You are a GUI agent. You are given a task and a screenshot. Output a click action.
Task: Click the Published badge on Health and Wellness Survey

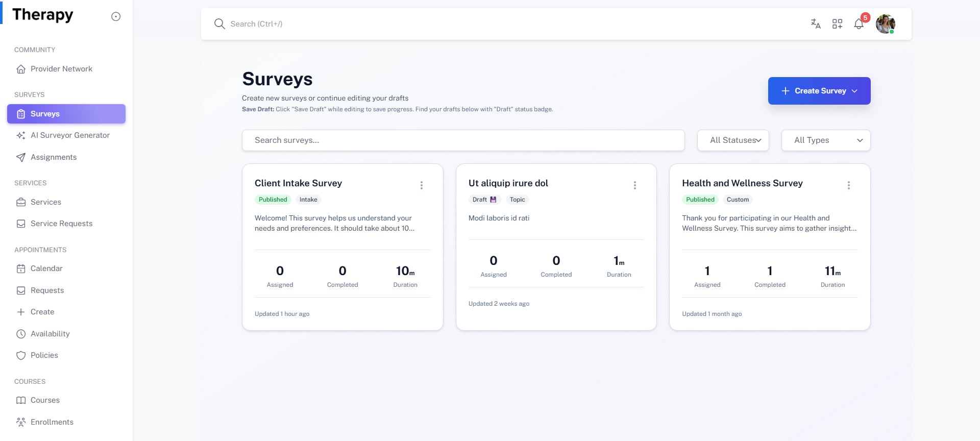[x=700, y=200]
